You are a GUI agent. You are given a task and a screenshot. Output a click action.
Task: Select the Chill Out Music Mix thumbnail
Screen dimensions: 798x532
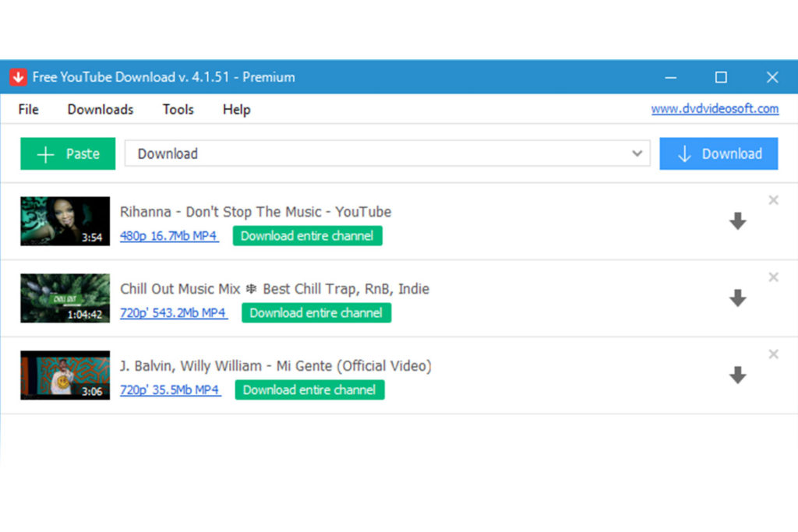[x=65, y=298]
